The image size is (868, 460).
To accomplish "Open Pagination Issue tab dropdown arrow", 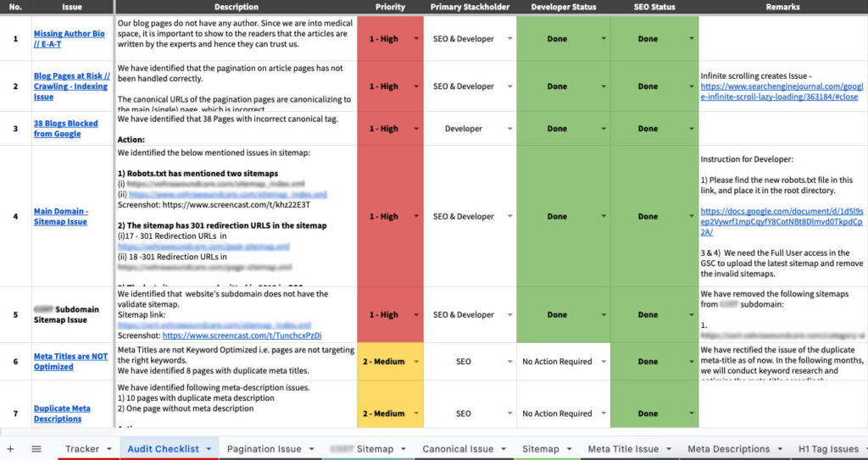I will 312,449.
